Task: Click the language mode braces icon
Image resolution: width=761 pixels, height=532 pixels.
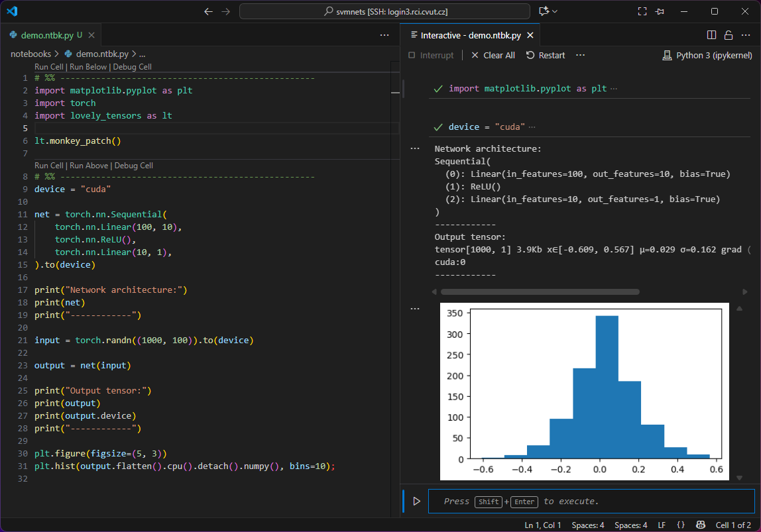Action: [x=681, y=525]
